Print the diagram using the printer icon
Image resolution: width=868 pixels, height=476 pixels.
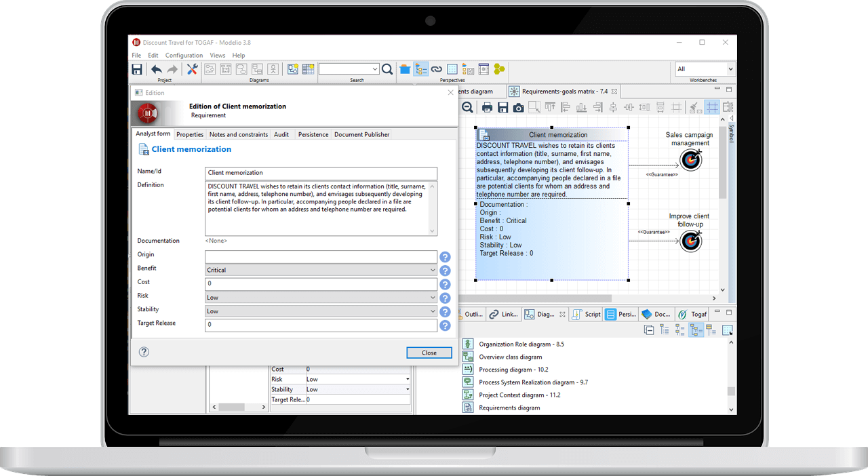point(487,107)
